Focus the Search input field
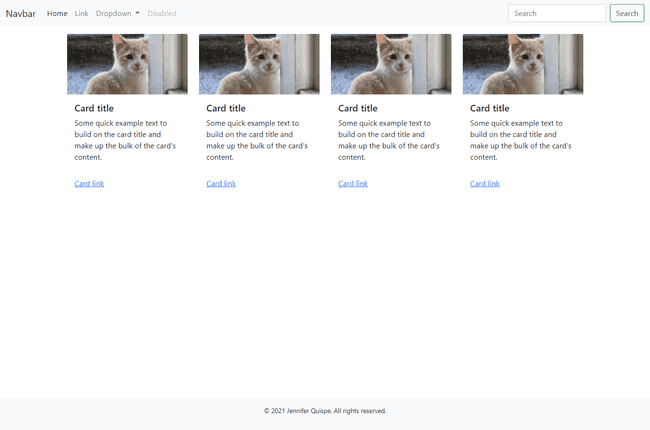This screenshot has width=650, height=430. coord(557,13)
